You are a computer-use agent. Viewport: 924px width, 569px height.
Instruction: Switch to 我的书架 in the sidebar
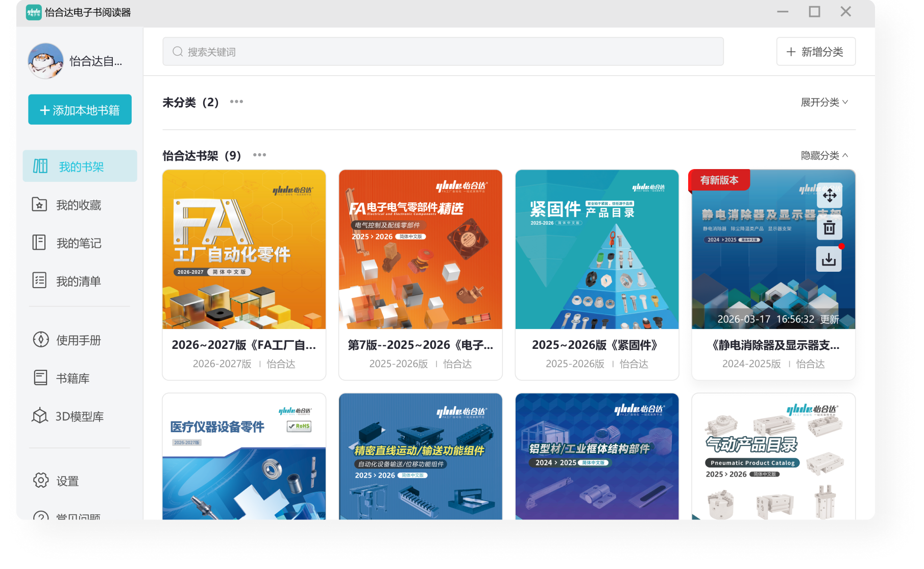click(80, 167)
